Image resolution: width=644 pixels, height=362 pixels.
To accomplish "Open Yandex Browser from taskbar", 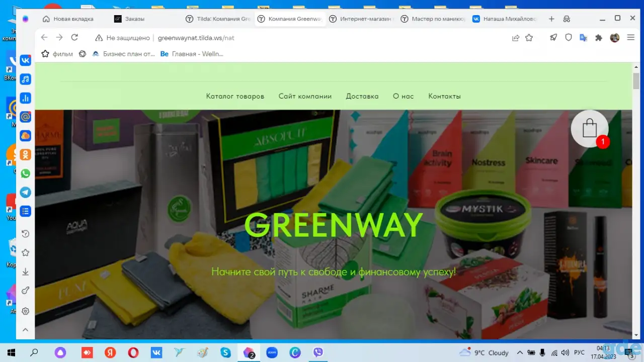I will [110, 352].
